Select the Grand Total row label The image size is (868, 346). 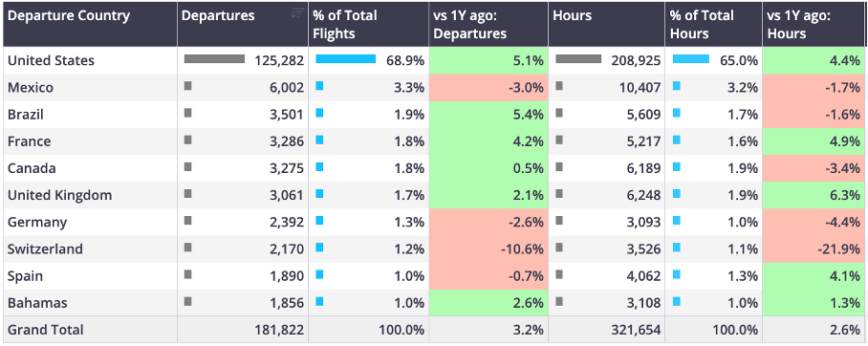pos(45,330)
